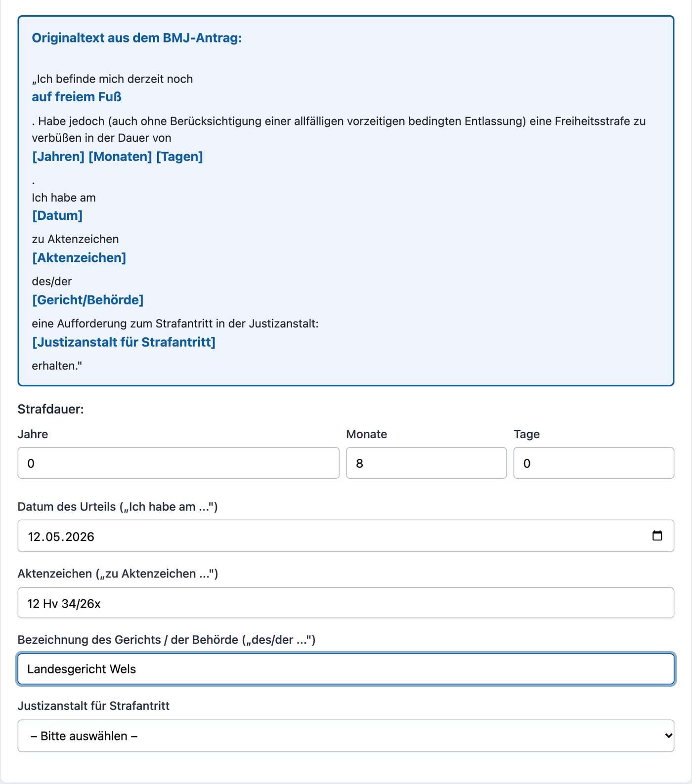Click the [Datum] placeholder text
692x784 pixels.
coord(57,215)
